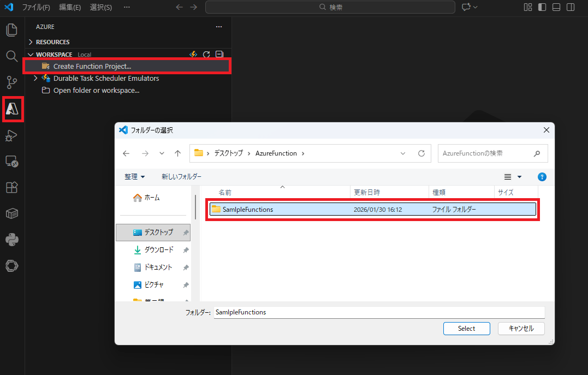Click the キャンセル button

[521, 329]
